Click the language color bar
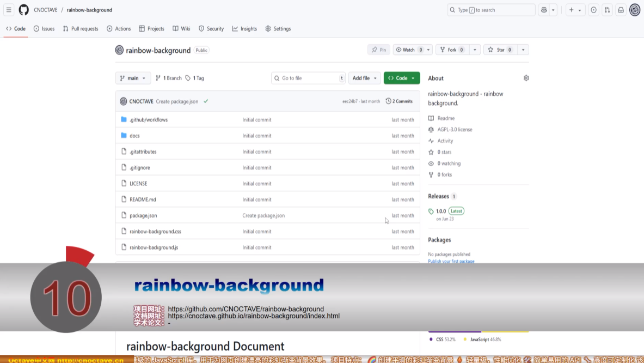 click(x=479, y=331)
